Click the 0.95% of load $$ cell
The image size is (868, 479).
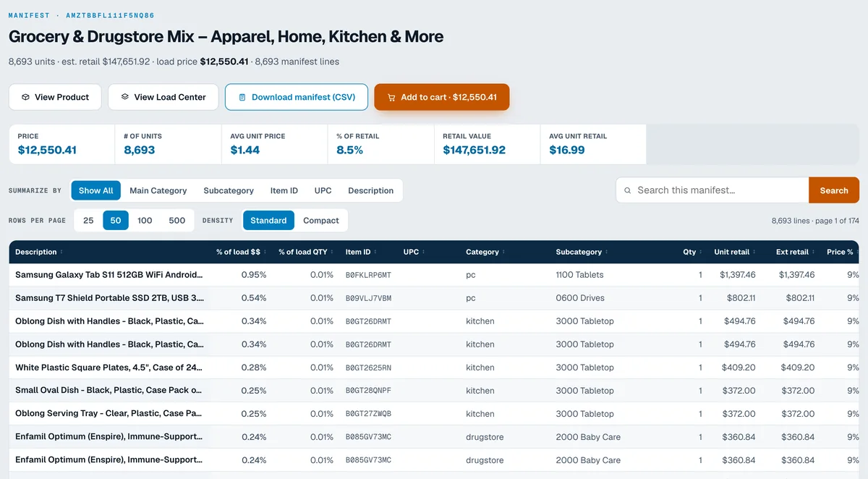254,275
